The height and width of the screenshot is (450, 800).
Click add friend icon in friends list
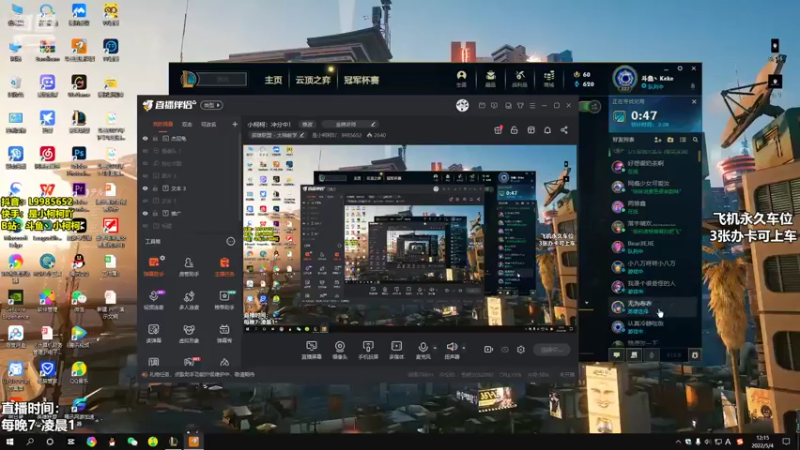coord(658,139)
